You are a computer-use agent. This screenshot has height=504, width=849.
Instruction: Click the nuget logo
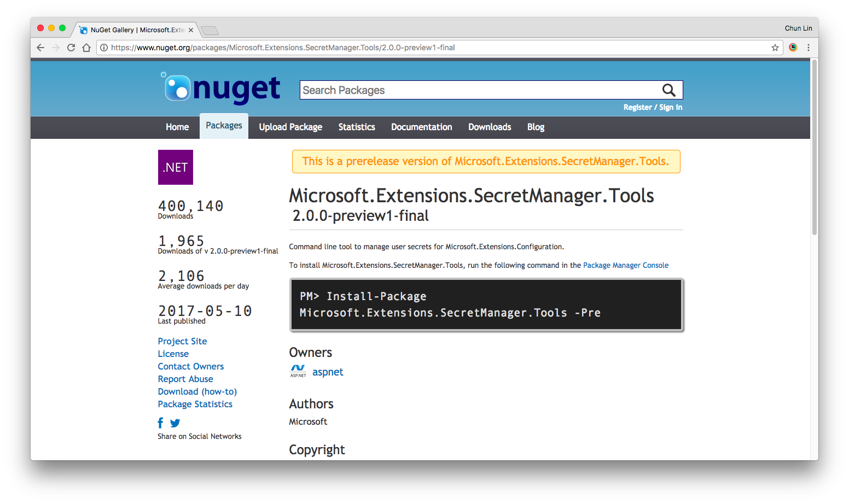coord(220,87)
